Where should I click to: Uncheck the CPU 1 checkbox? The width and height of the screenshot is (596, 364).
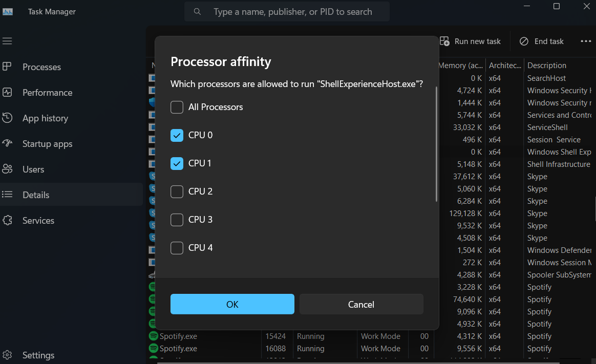[x=177, y=163]
